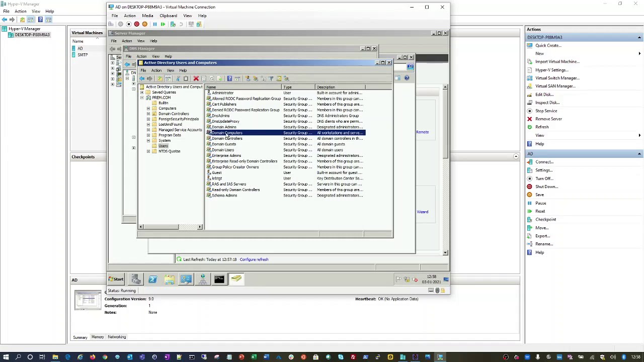Expand NTDS Quotas node in tree
This screenshot has height=362, width=644.
[148, 151]
